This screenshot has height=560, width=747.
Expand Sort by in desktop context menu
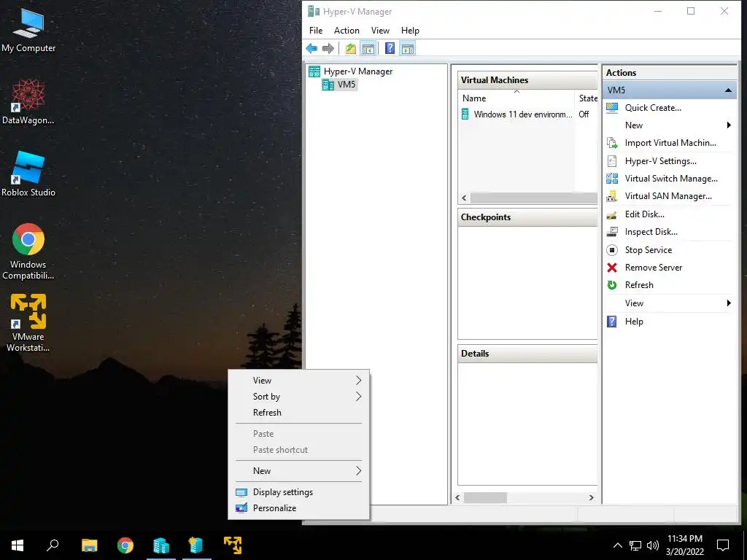point(298,397)
